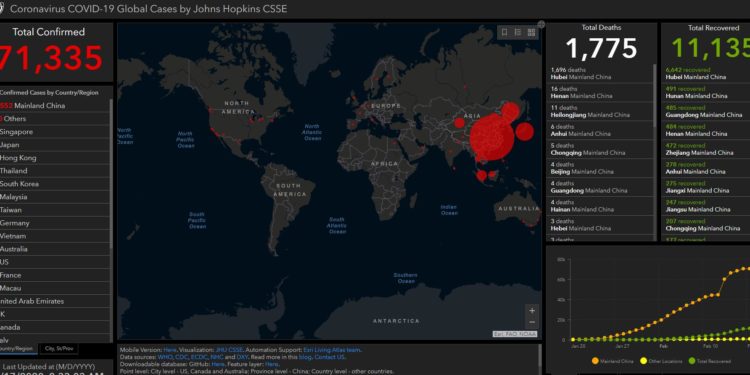Open the map legend list icon
The width and height of the screenshot is (750, 375).
pos(518,32)
